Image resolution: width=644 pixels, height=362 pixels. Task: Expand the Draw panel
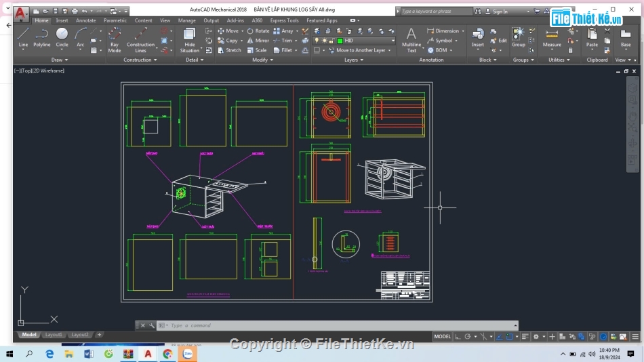pos(60,60)
